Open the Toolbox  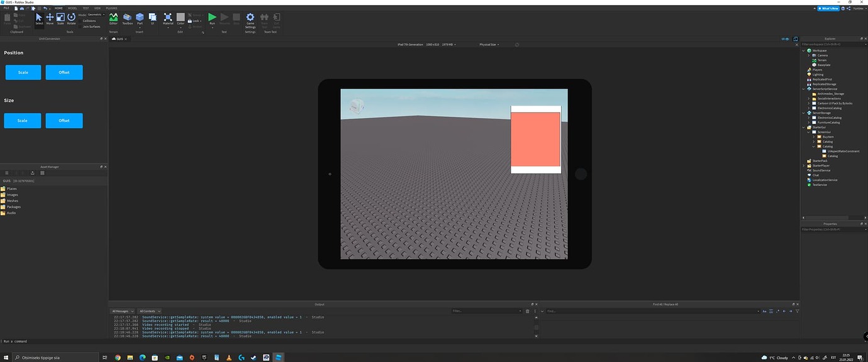pos(127,19)
